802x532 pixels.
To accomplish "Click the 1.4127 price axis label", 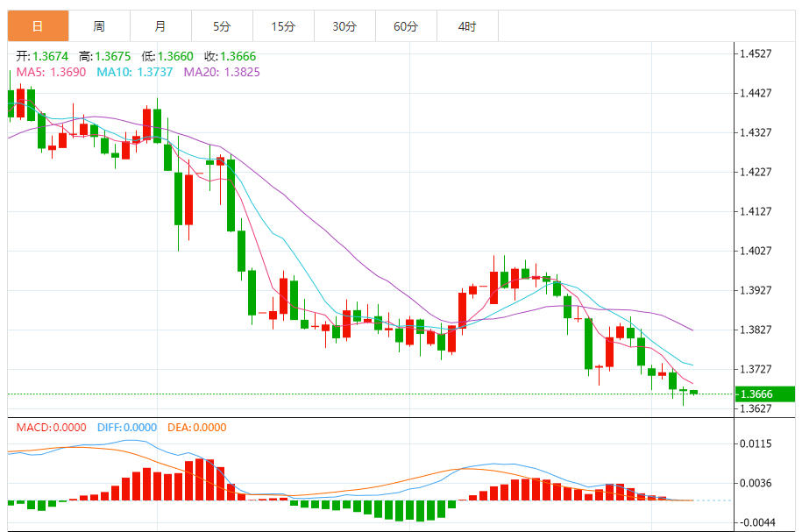I will (x=756, y=211).
